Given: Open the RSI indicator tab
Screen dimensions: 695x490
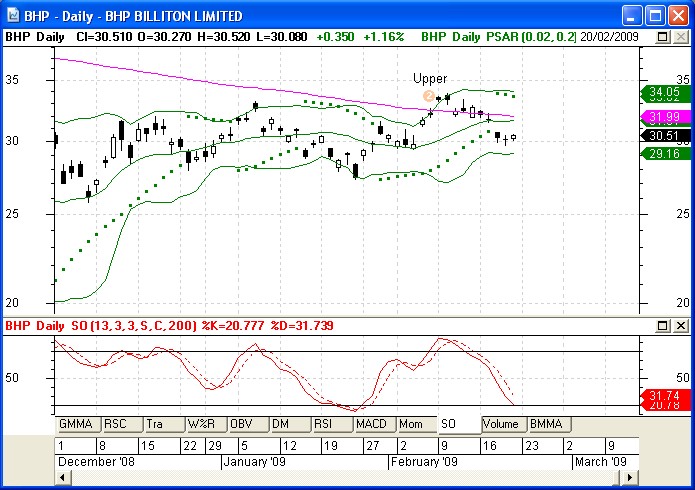Looking at the screenshot, I should 331,424.
